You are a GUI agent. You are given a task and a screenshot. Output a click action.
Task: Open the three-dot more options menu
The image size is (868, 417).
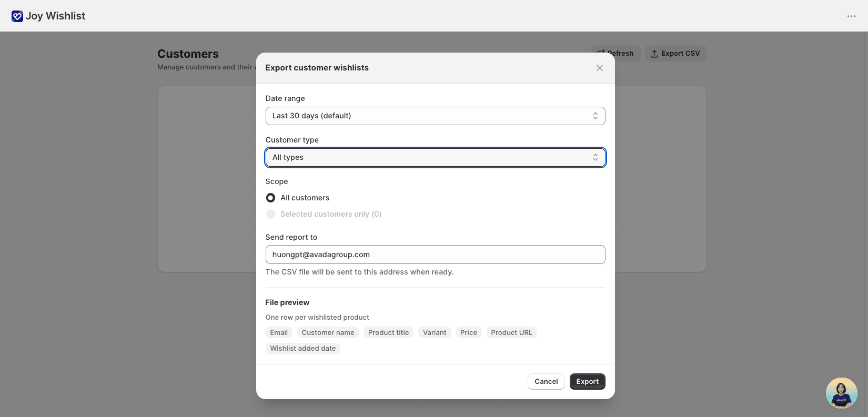(851, 16)
